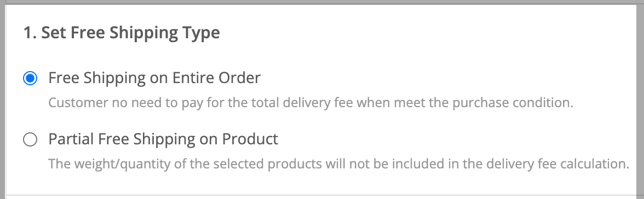The image size is (644, 199).
Task: Select the Partial Free Shipping on Product radio button
Action: [x=30, y=139]
